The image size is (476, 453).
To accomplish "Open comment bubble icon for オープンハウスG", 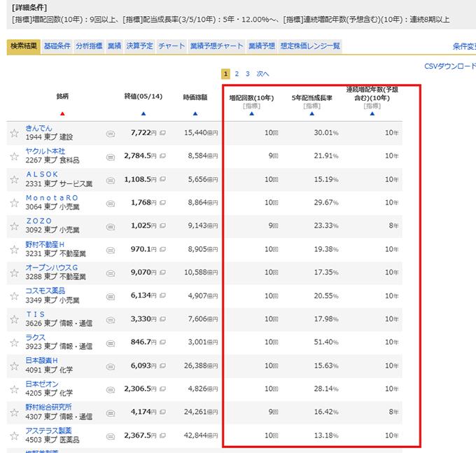I will click(111, 273).
